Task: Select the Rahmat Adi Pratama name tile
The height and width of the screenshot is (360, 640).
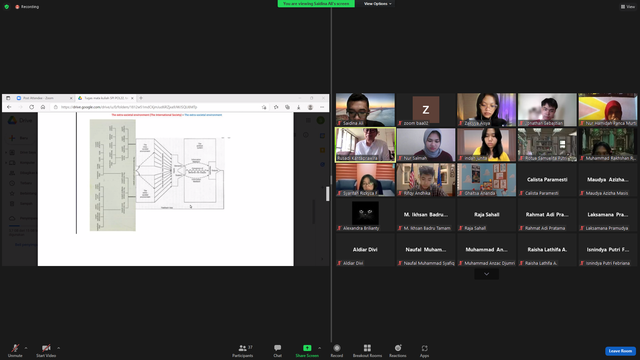Action: coord(547,215)
